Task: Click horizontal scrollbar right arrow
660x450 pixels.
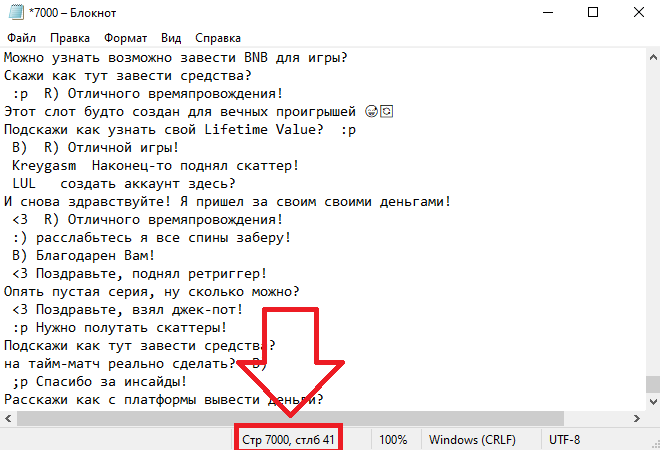Action: click(x=637, y=418)
